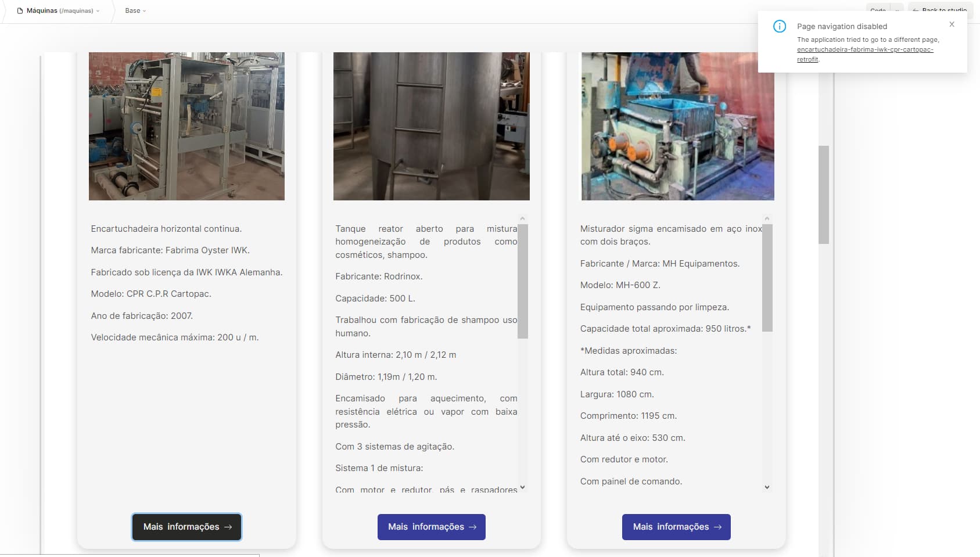Click the Máquinas page file icon

tap(20, 11)
